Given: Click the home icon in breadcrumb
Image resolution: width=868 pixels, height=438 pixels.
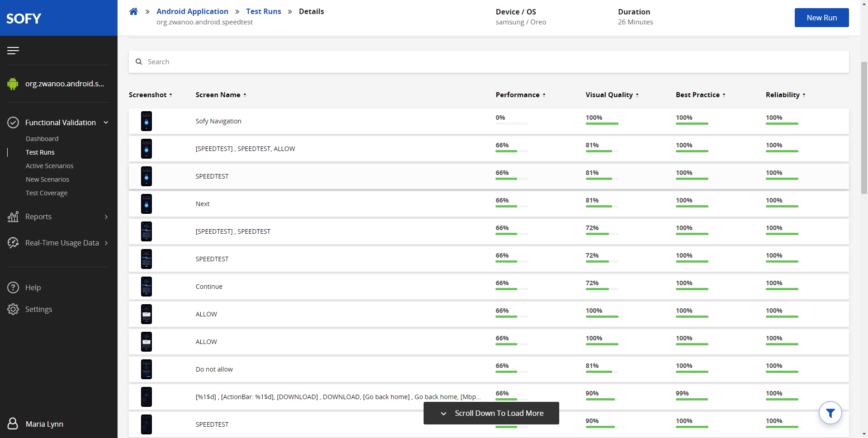Looking at the screenshot, I should [133, 11].
